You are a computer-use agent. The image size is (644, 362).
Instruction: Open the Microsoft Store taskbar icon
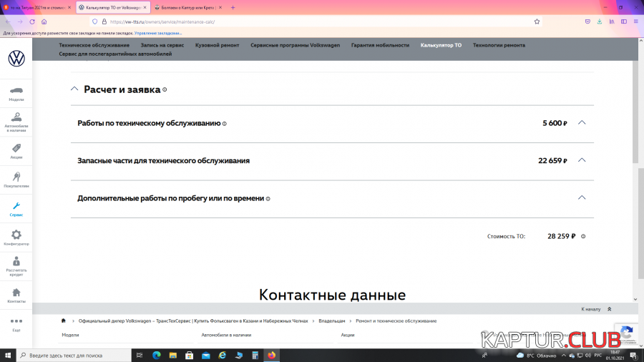(190, 356)
